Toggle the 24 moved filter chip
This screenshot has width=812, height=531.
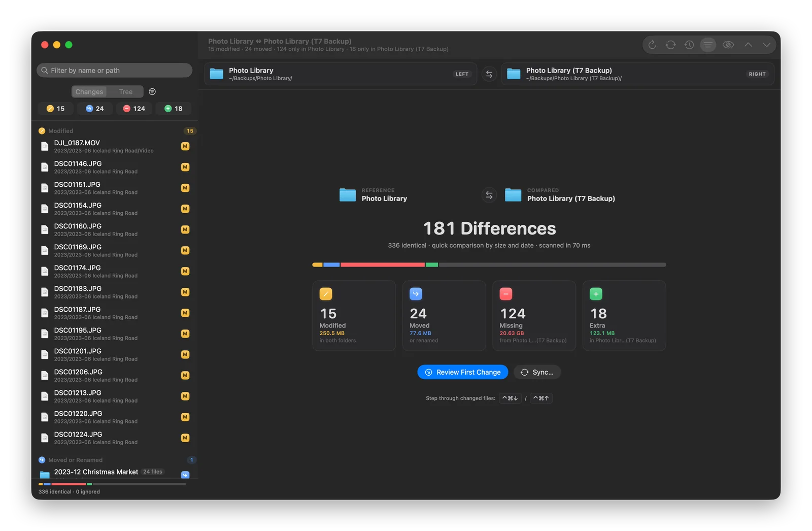point(95,109)
